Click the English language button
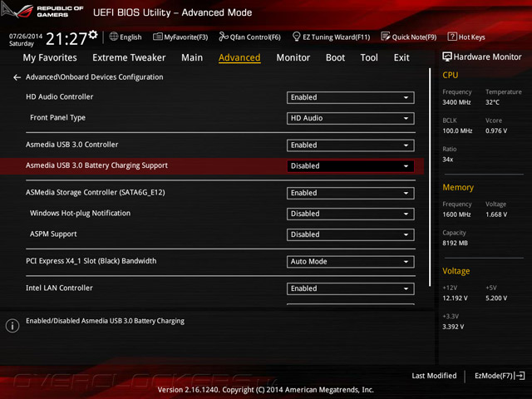 (x=126, y=37)
